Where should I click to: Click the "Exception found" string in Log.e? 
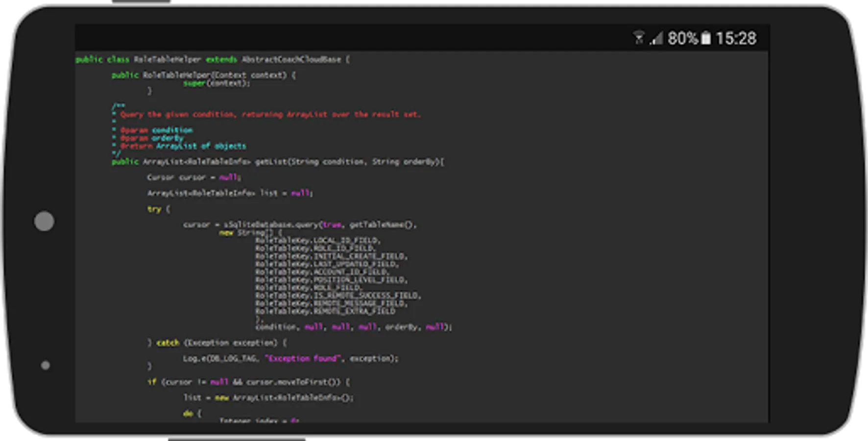[x=302, y=359]
